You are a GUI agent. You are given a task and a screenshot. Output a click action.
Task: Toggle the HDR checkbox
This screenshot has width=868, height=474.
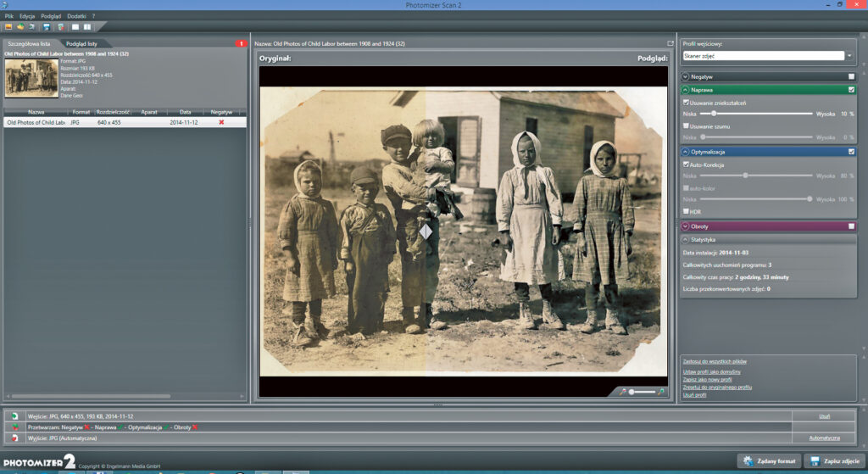point(687,211)
